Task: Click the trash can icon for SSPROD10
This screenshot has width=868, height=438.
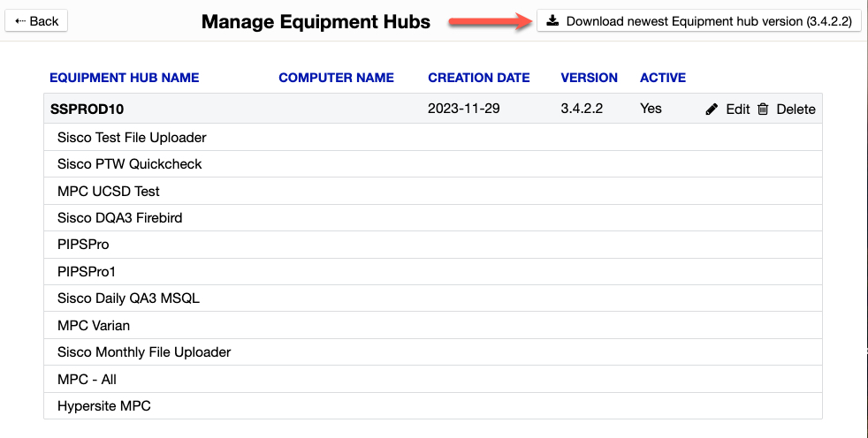Action: coord(763,109)
